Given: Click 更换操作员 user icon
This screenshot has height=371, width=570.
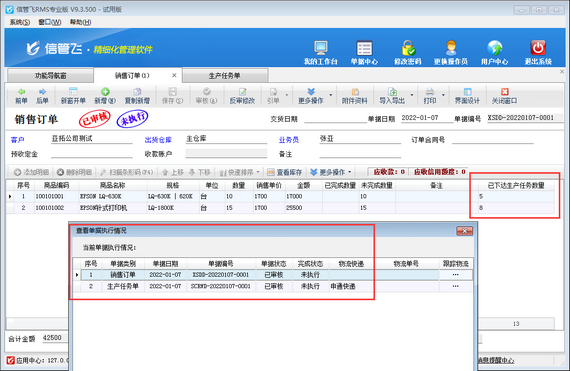Looking at the screenshot, I should pos(451,48).
